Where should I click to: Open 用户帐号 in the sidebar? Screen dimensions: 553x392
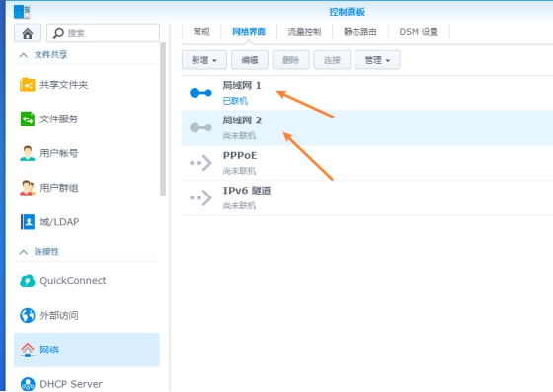pyautogui.click(x=87, y=153)
